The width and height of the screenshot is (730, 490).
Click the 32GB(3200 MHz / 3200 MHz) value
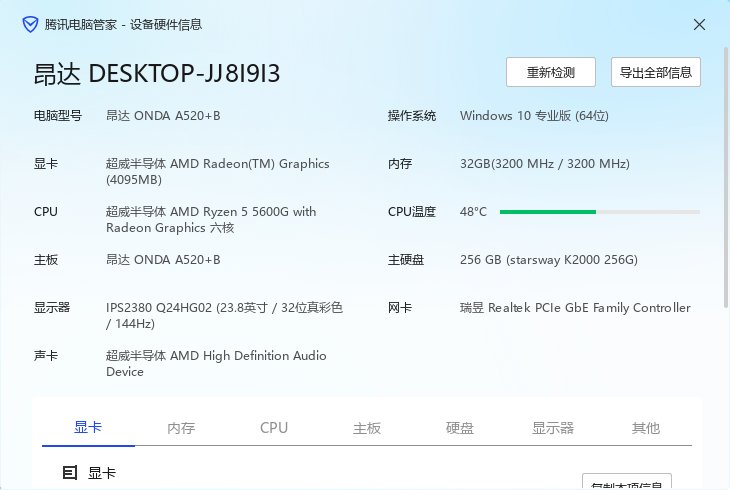[545, 163]
